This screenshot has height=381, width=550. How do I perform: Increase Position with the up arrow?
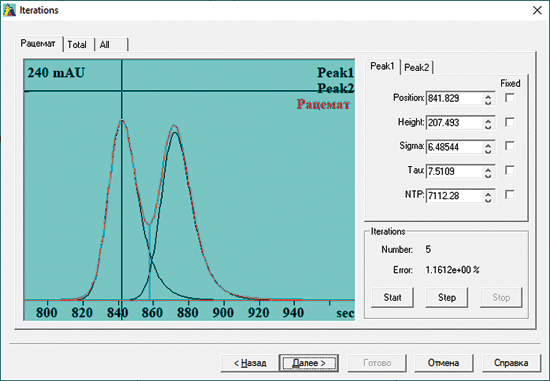(x=488, y=95)
